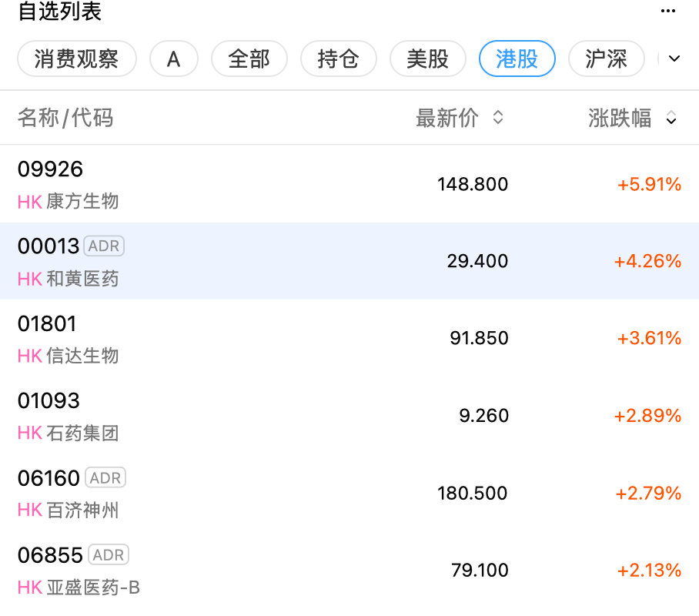Screen dimensions: 699x616
Task: Expand the watchlist tab overflow chevron
Action: tap(674, 59)
